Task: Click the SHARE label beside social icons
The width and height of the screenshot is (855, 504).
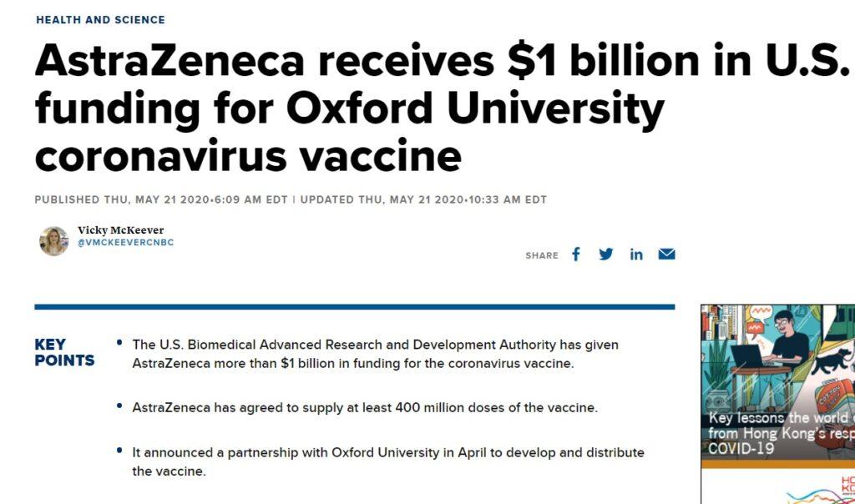Action: pos(541,255)
